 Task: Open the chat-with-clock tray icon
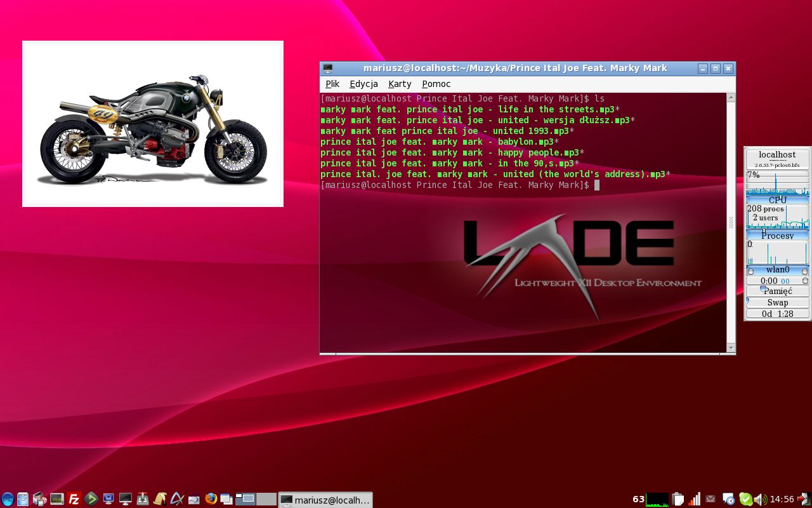pyautogui.click(x=728, y=499)
